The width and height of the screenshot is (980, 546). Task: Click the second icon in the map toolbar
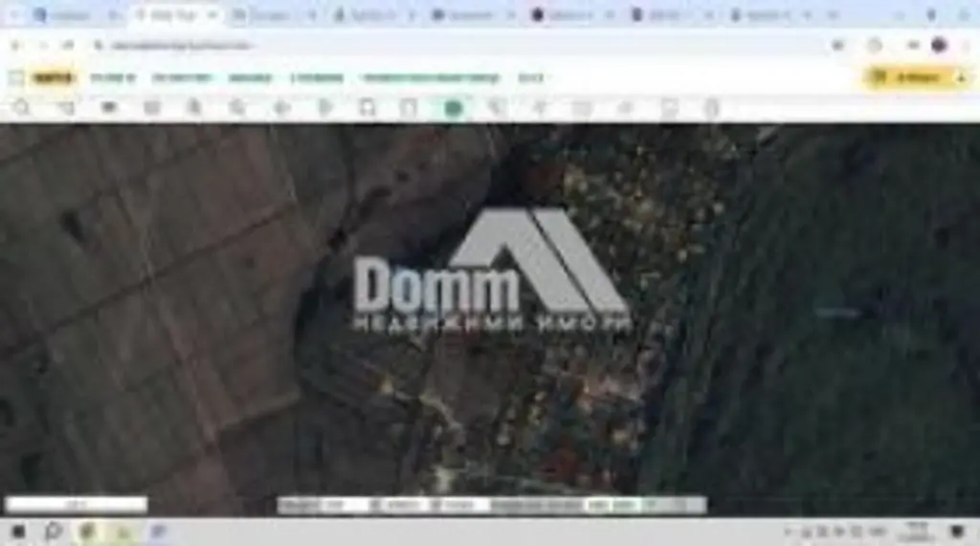pyautogui.click(x=65, y=108)
